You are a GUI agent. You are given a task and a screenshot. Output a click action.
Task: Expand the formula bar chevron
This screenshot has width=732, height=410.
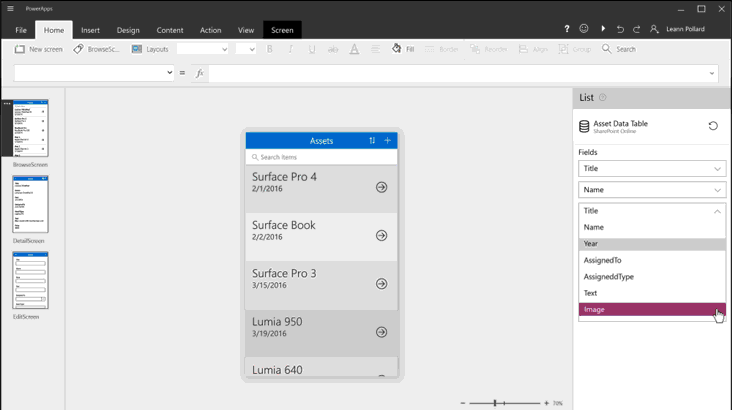(712, 73)
